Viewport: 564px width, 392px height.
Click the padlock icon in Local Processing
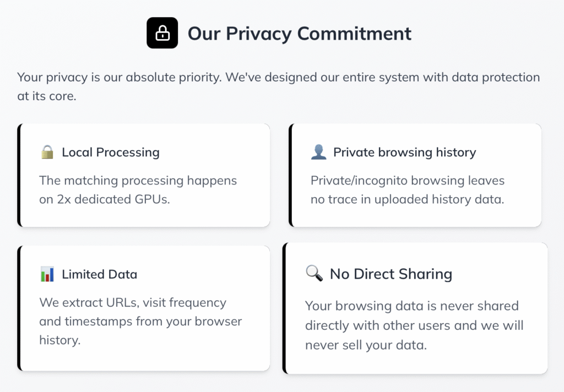(x=47, y=153)
